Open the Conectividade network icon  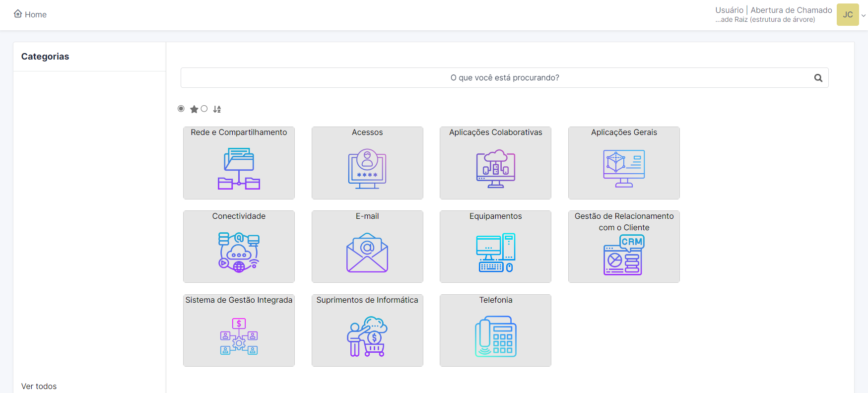239,253
